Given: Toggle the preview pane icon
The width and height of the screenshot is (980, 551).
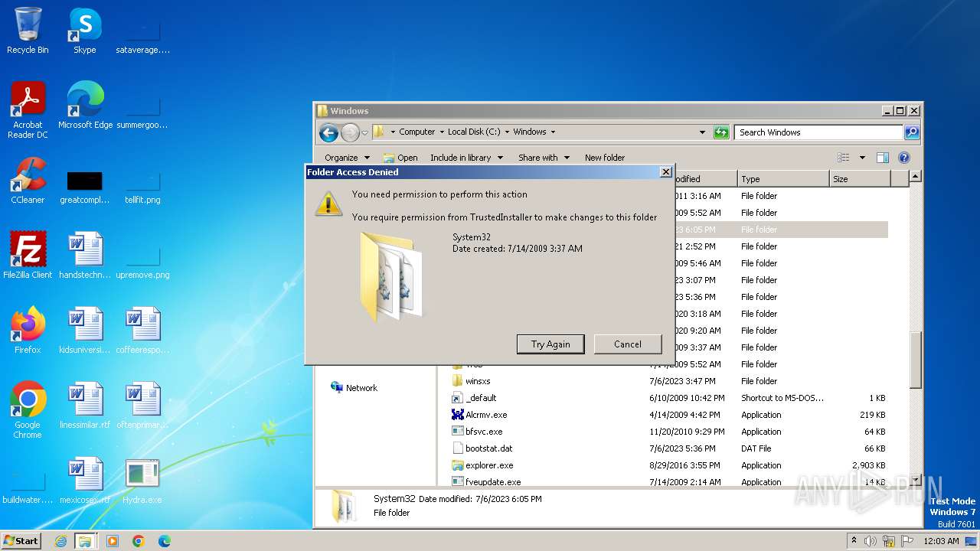Looking at the screenshot, I should point(883,158).
